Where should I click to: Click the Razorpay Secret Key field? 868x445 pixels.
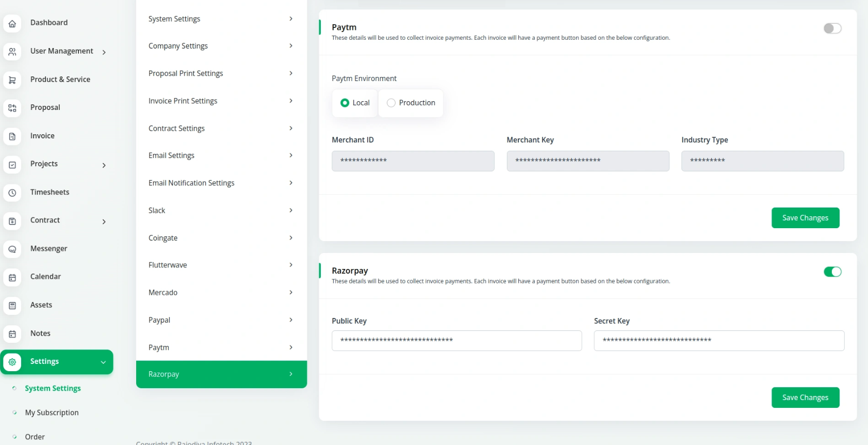719,341
